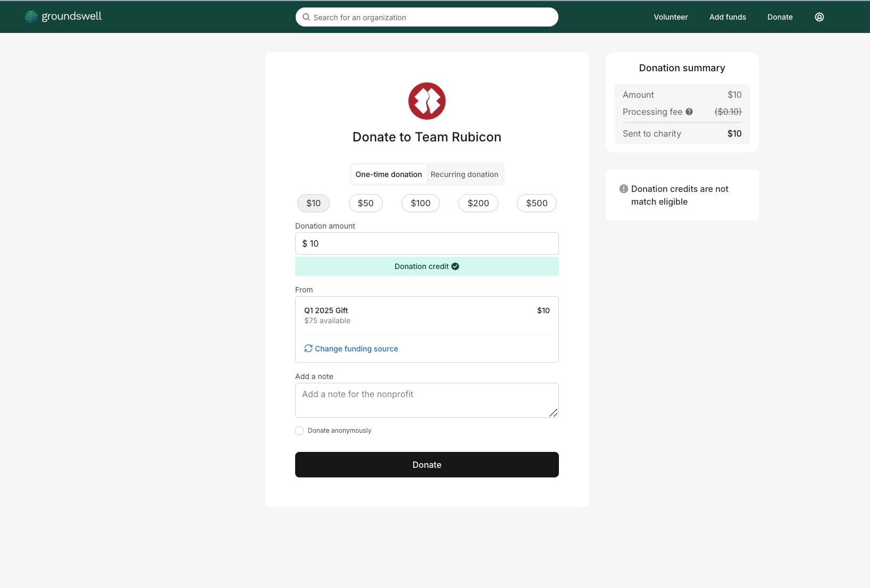The height and width of the screenshot is (588, 870).
Task: Click the groundswell logo icon
Action: [31, 17]
